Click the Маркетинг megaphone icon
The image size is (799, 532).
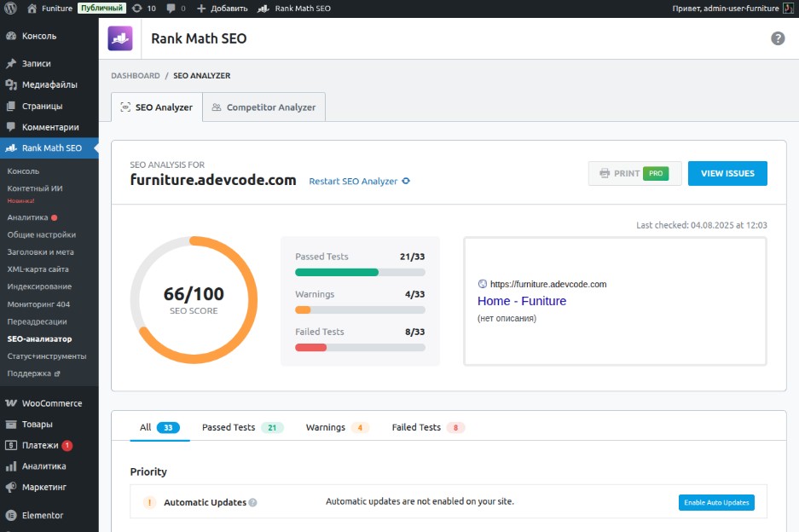click(11, 487)
